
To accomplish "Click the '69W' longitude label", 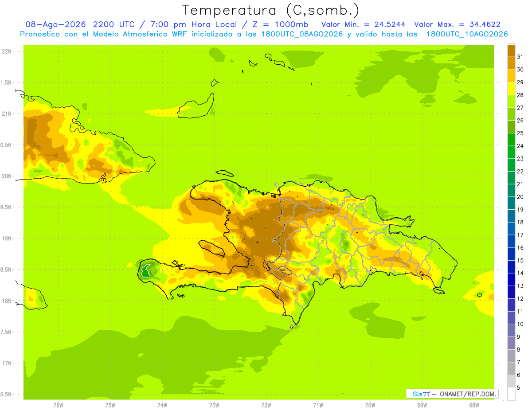I will (422, 405).
